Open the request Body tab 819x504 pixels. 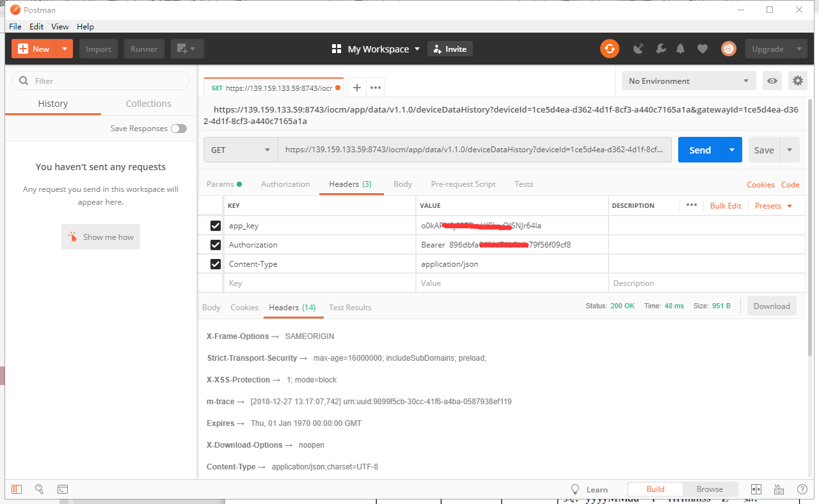point(402,184)
